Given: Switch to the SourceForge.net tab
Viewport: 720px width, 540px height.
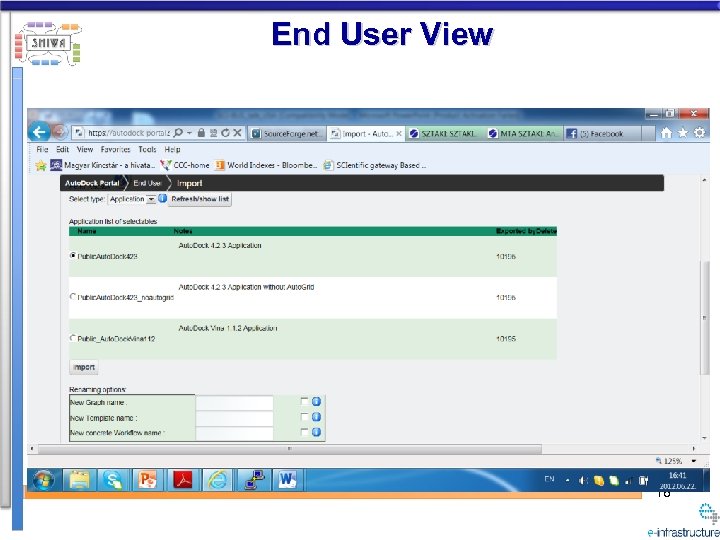Looking at the screenshot, I should (x=287, y=134).
